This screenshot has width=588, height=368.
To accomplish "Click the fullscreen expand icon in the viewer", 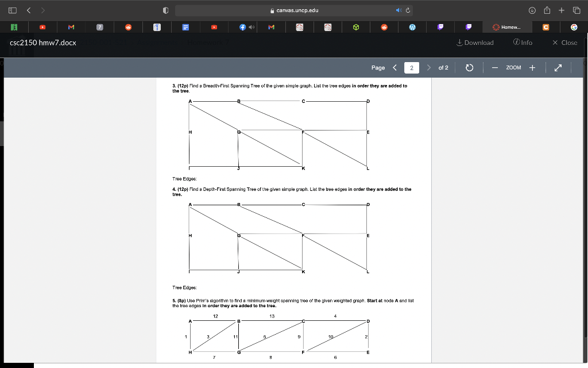I will [556, 67].
